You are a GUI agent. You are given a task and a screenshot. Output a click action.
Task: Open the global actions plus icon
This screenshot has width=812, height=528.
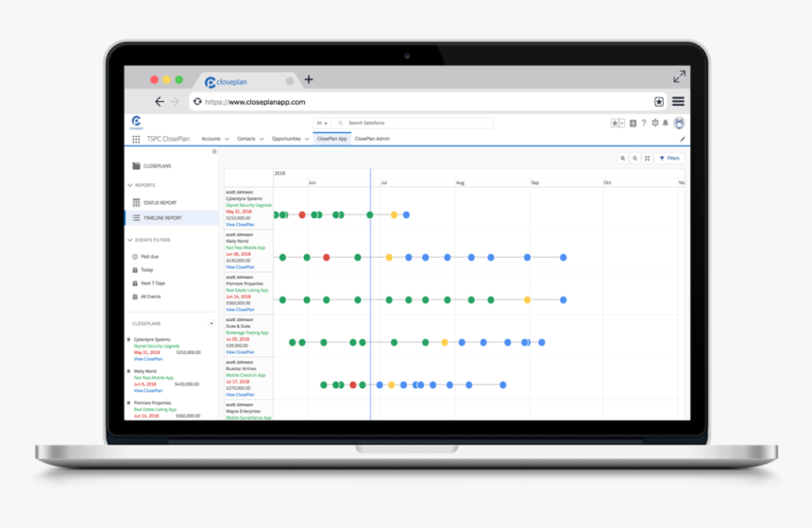633,123
